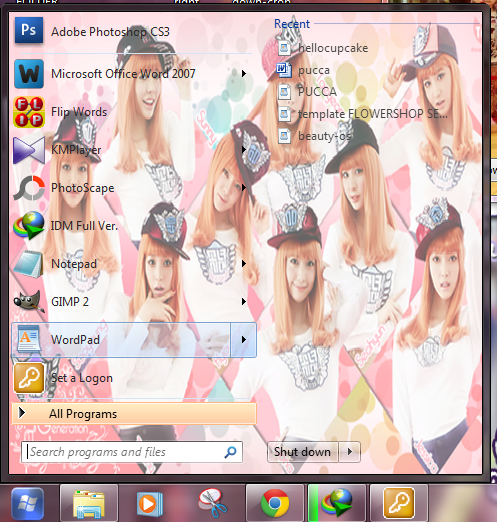Open Windows Media Player from the taskbar
The height and width of the screenshot is (522, 497).
point(150,503)
